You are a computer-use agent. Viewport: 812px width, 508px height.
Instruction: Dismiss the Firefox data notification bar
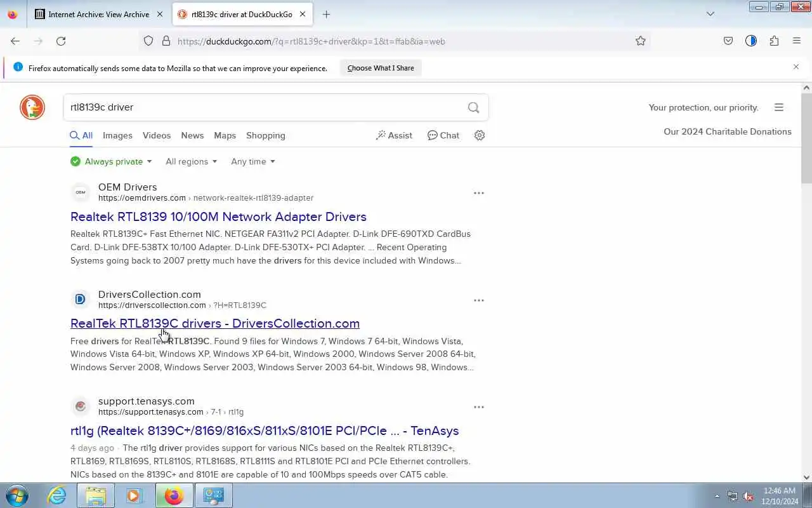796,67
